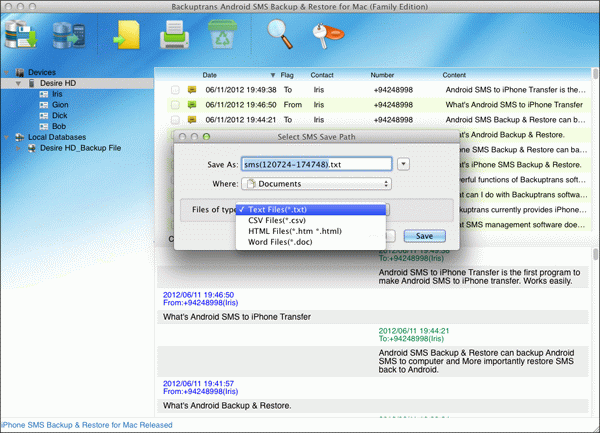Open iPhone SMS Backup & Restore for Mac Released link
Viewport: 600px width, 433px height.
click(86, 425)
